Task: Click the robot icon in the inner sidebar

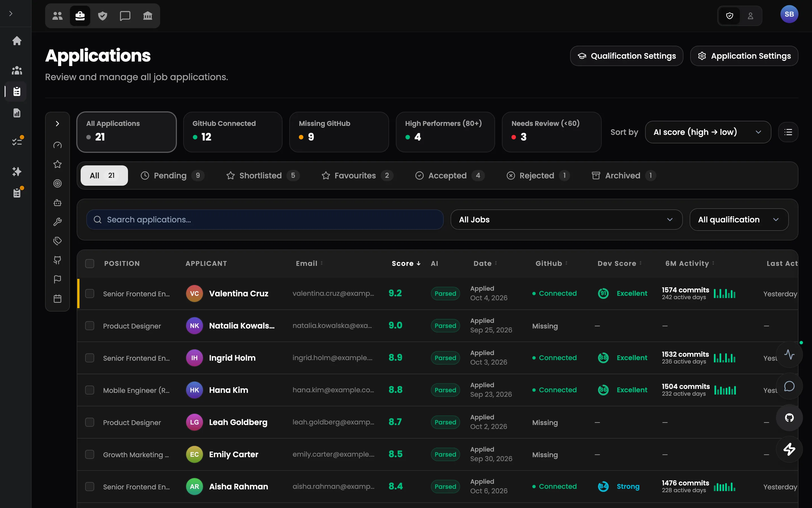Action: (58, 203)
